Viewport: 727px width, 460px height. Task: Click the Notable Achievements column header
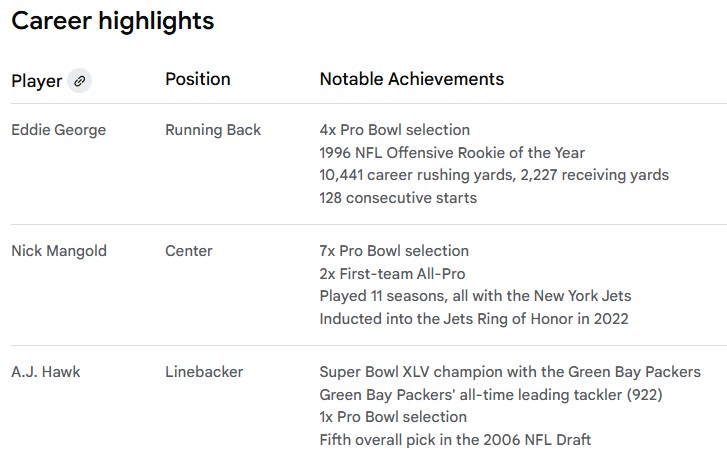pyautogui.click(x=411, y=79)
